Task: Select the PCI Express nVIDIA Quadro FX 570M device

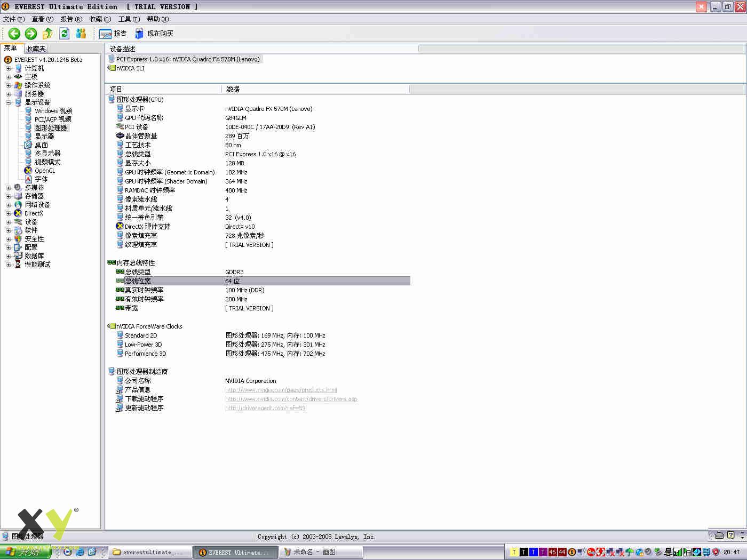Action: pos(185,59)
